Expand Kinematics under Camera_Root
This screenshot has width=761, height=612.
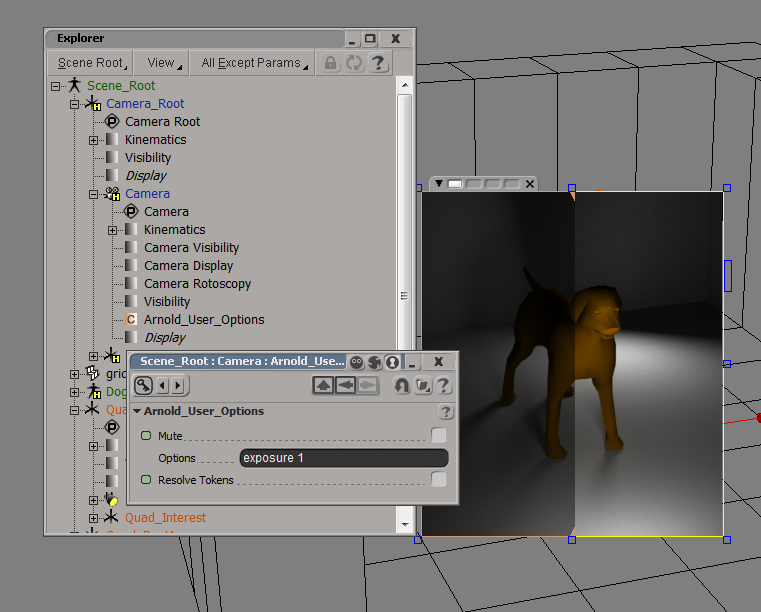(x=93, y=140)
